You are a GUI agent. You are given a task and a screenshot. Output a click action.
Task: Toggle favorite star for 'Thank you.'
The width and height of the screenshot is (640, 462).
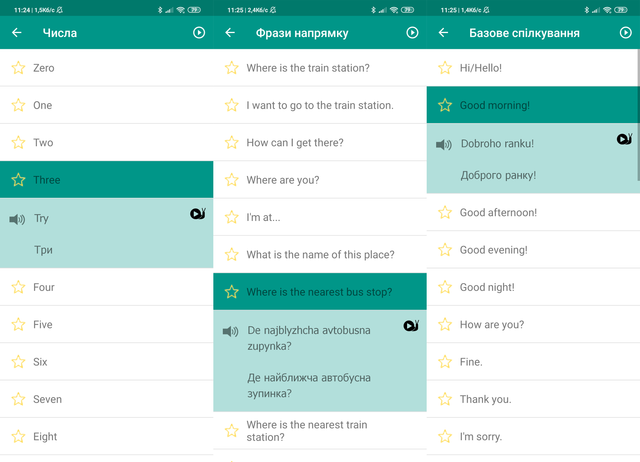(x=445, y=399)
